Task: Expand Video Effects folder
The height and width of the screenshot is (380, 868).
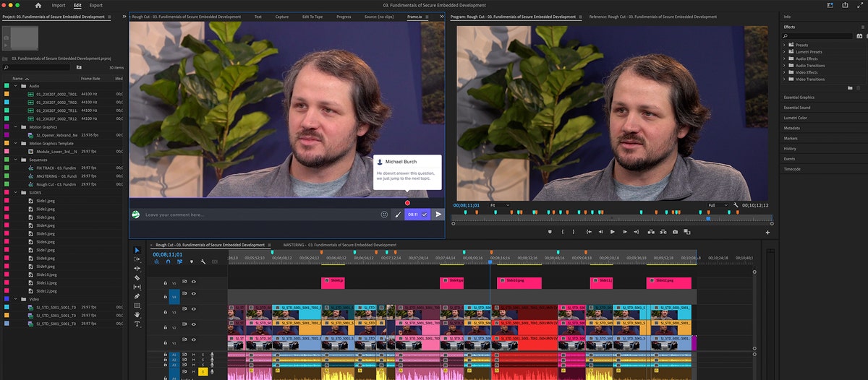Action: point(784,72)
